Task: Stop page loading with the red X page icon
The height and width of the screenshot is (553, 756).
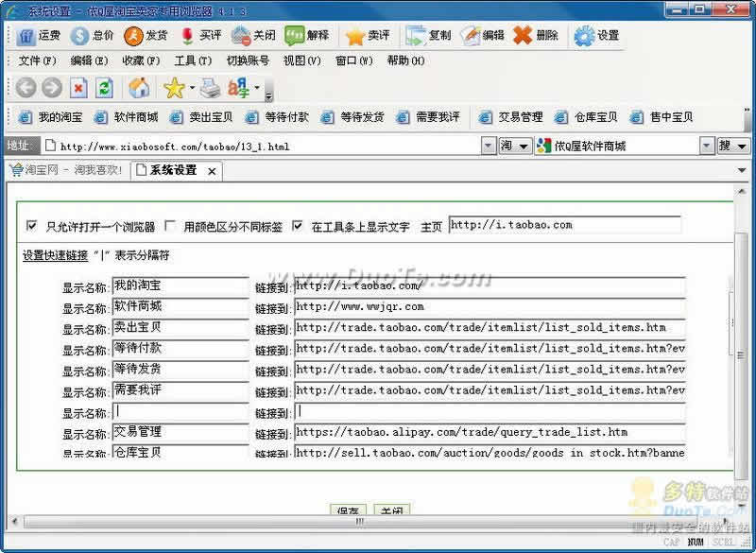Action: (x=78, y=88)
